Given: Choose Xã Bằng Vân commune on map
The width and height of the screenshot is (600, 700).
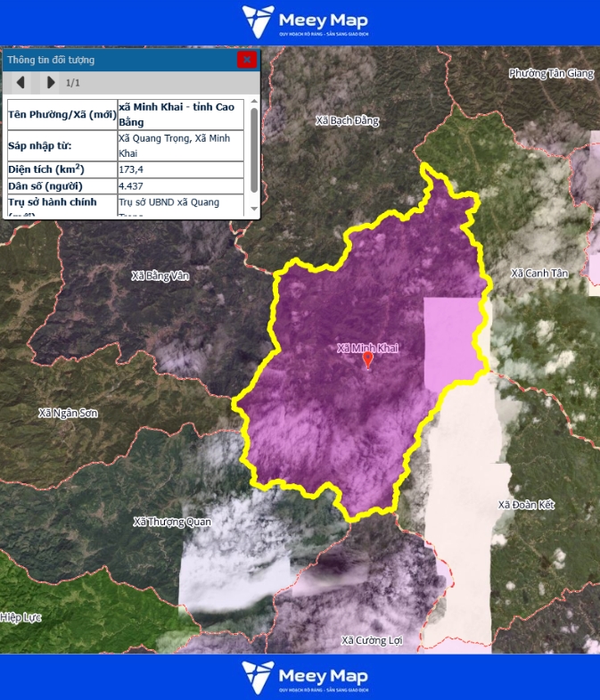Looking at the screenshot, I should (x=160, y=276).
